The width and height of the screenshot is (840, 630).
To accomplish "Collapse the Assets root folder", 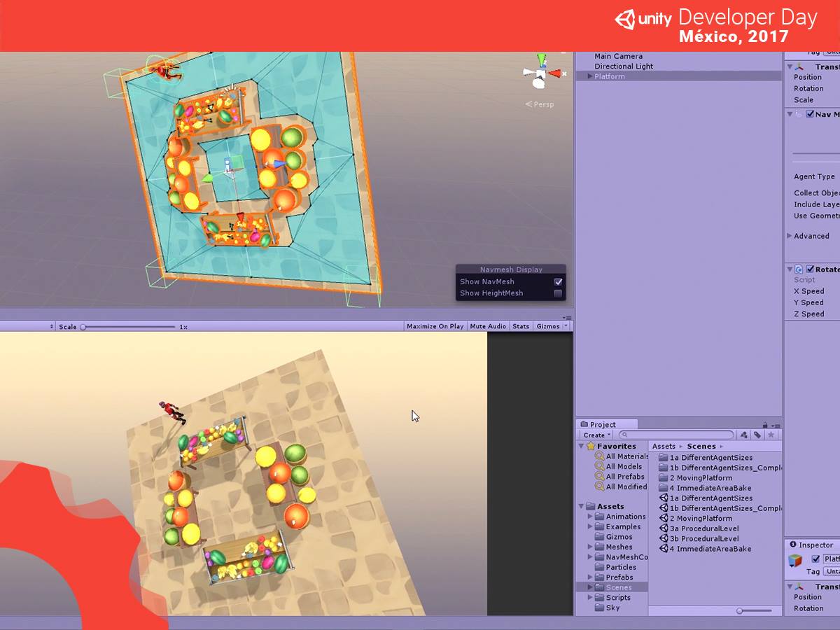I will coord(581,506).
